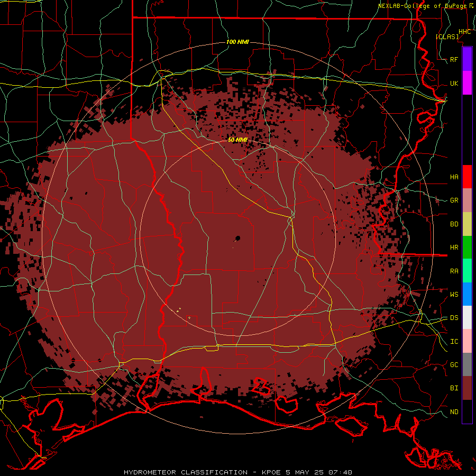
Task: Click the BI dark-red legend swatch
Action: coord(467,388)
